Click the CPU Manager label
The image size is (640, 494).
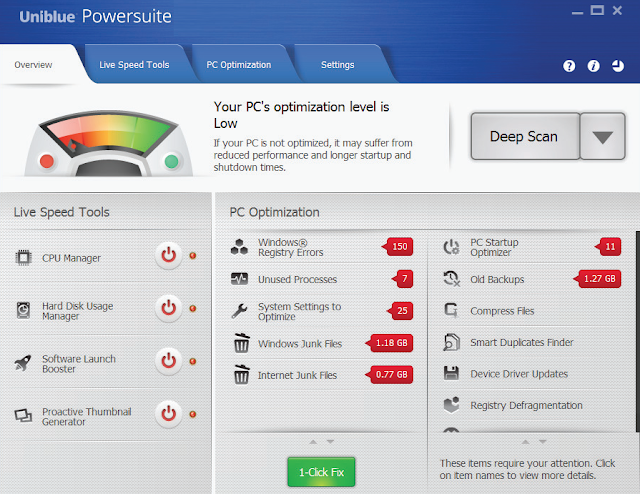71,258
